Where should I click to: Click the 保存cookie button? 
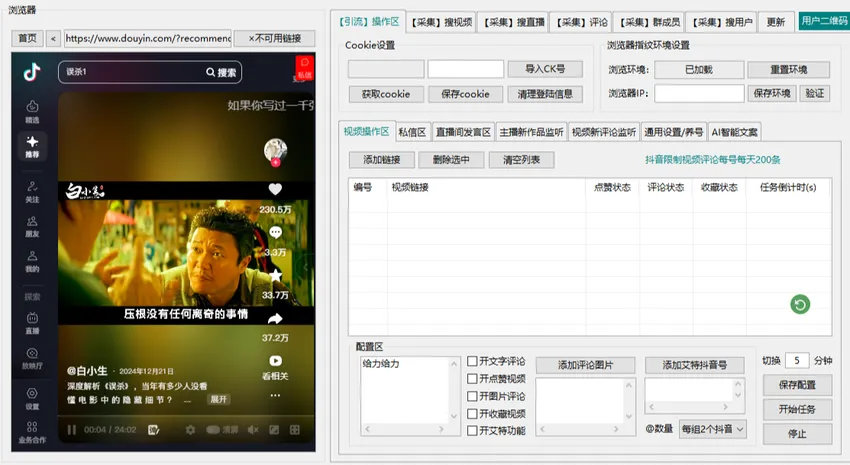465,94
